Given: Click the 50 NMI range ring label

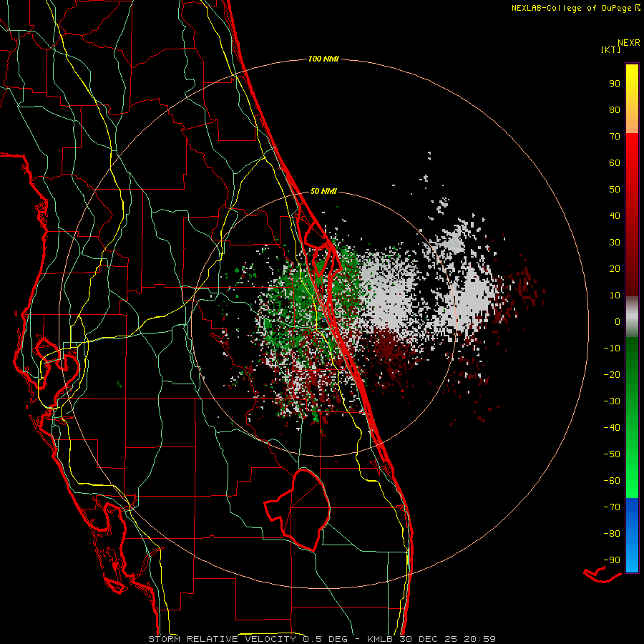Looking at the screenshot, I should click(323, 191).
